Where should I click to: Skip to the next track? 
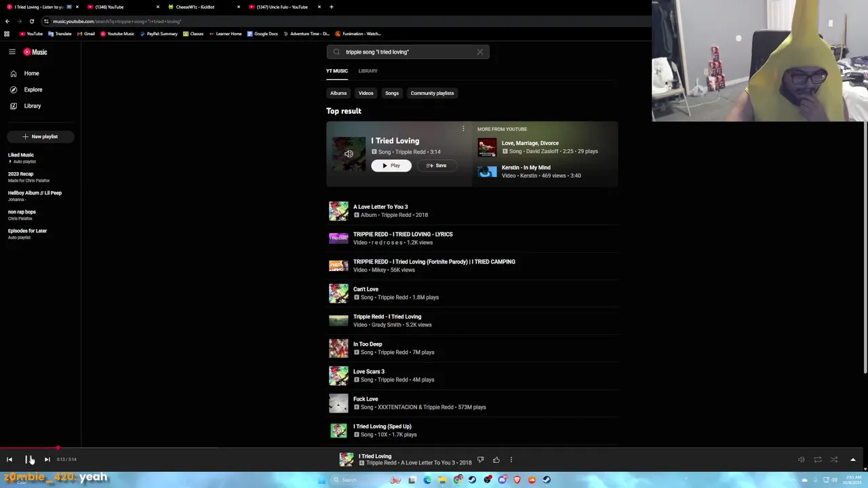pyautogui.click(x=47, y=460)
